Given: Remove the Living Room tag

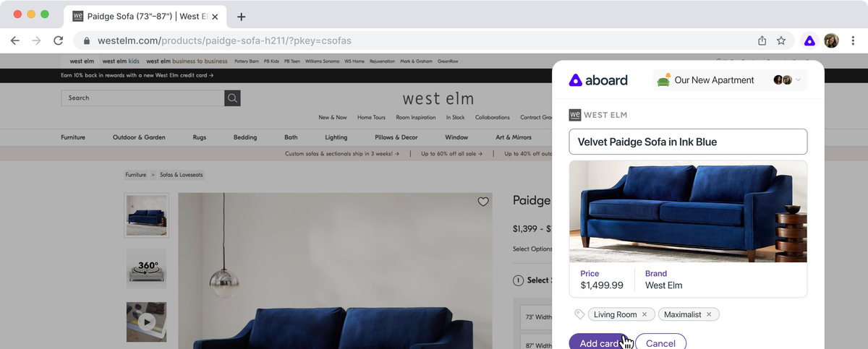Looking at the screenshot, I should click(x=644, y=314).
